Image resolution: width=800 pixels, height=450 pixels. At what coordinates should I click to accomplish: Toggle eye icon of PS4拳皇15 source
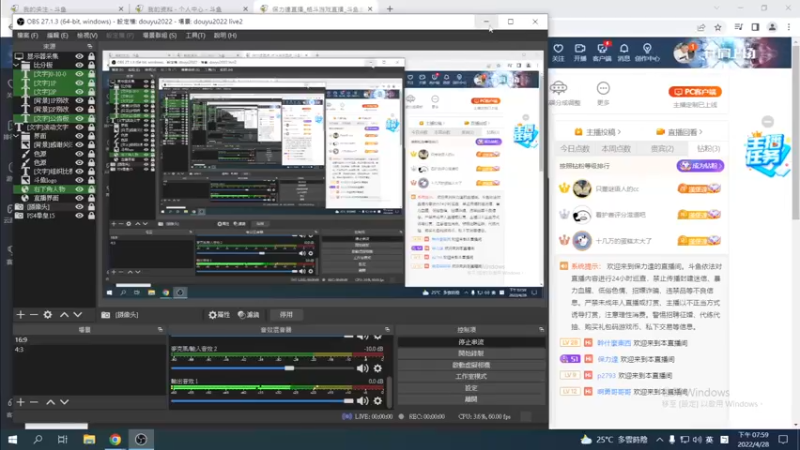point(79,216)
